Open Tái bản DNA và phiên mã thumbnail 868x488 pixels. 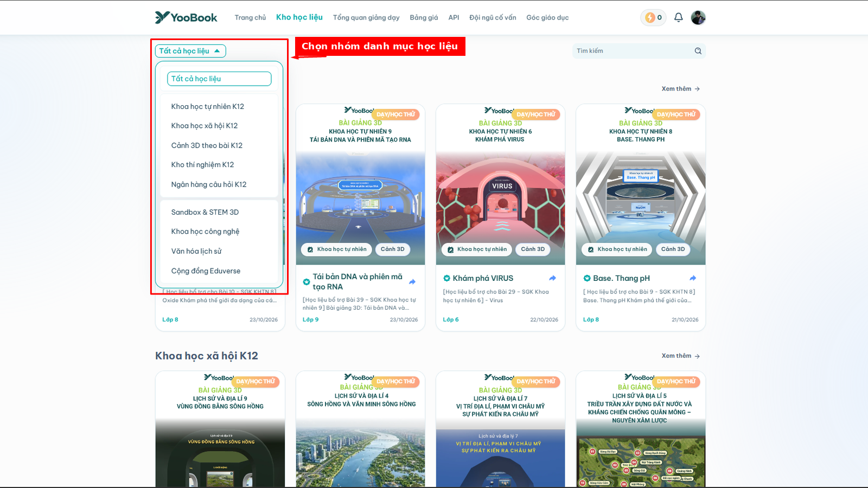[x=360, y=184]
